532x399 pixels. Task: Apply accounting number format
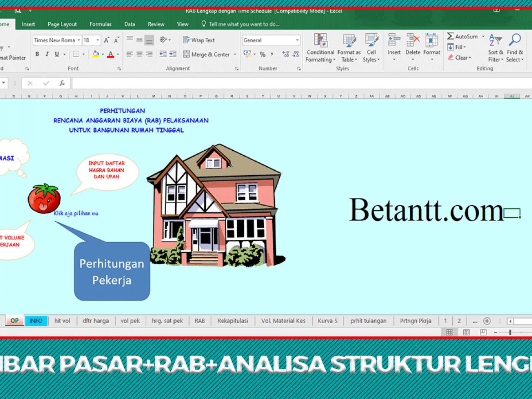(247, 55)
